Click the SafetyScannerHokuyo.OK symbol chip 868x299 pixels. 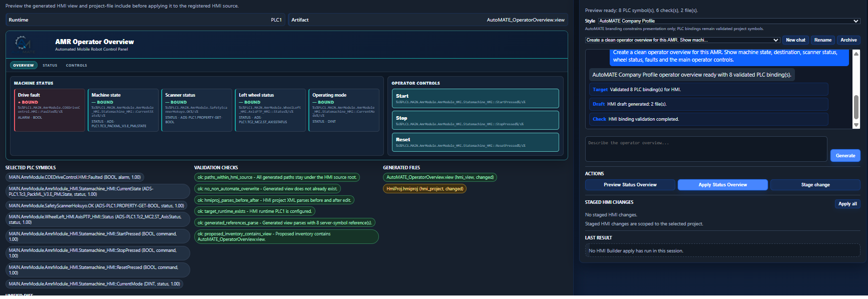coord(96,206)
